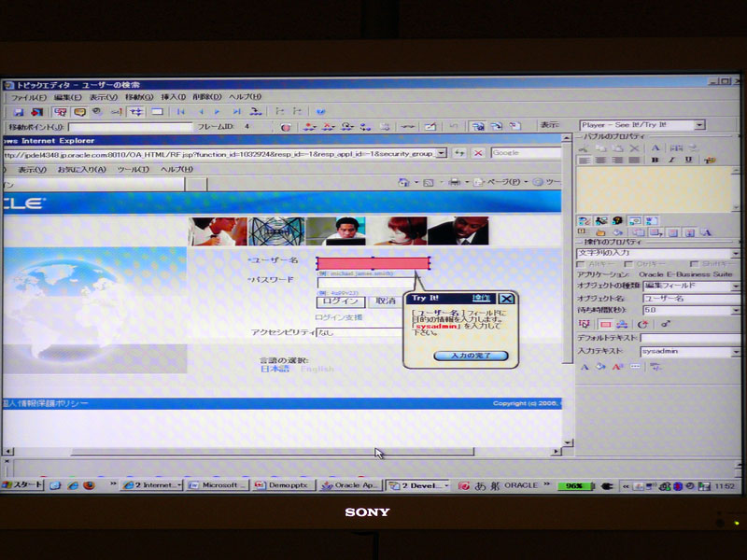Click the パスワード input field

point(366,283)
